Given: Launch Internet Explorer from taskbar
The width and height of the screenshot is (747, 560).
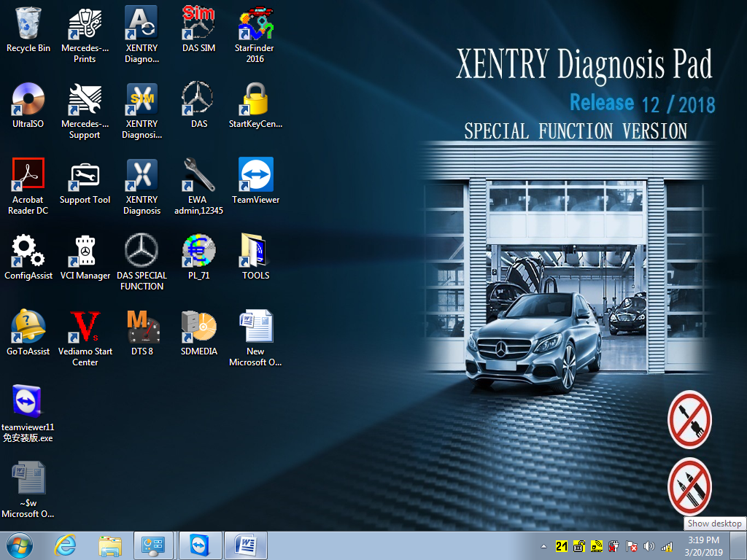Looking at the screenshot, I should (x=65, y=545).
